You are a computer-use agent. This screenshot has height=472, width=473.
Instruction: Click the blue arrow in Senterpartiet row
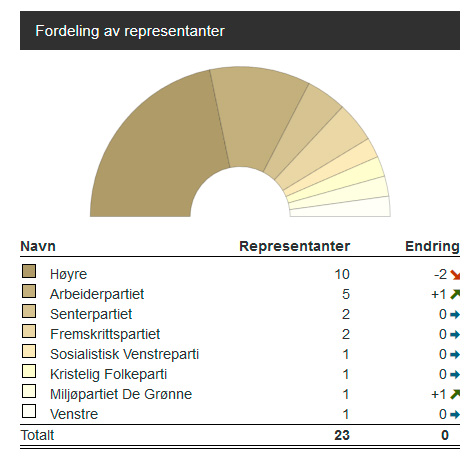coord(455,314)
